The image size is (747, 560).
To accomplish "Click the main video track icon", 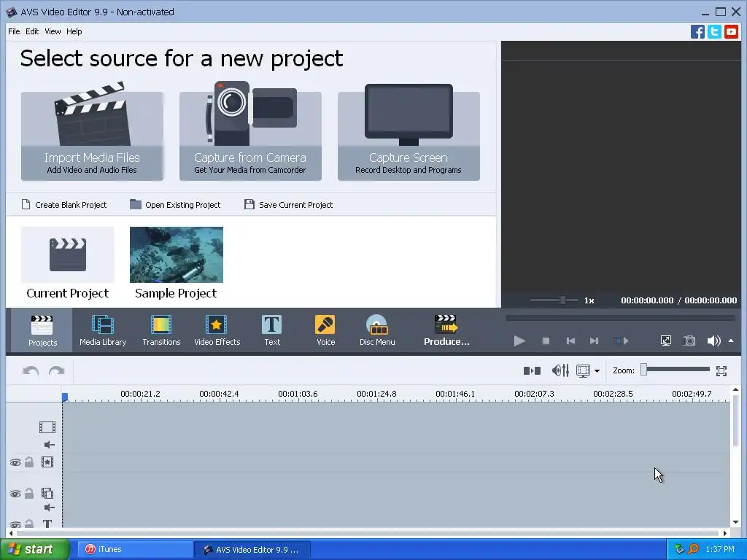I will (x=47, y=427).
